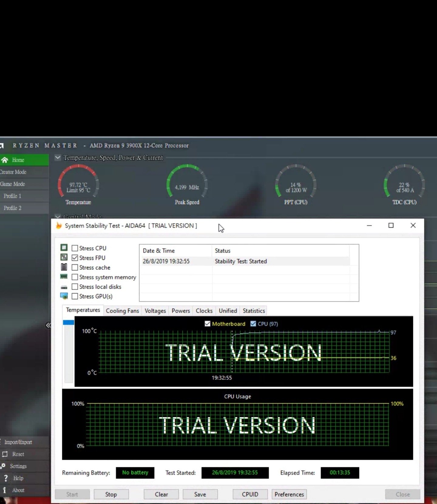437x504 pixels.
Task: Switch to the Clocks tab
Action: (x=204, y=311)
